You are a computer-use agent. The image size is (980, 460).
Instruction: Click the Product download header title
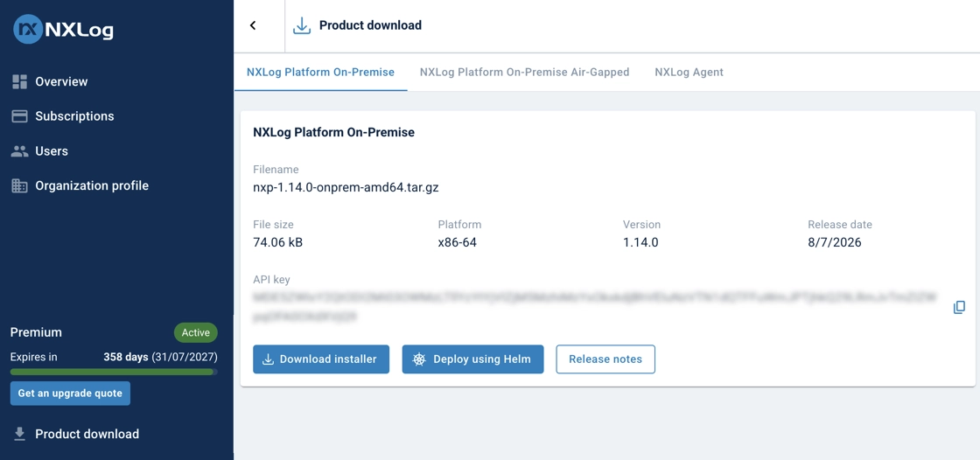[x=371, y=25]
